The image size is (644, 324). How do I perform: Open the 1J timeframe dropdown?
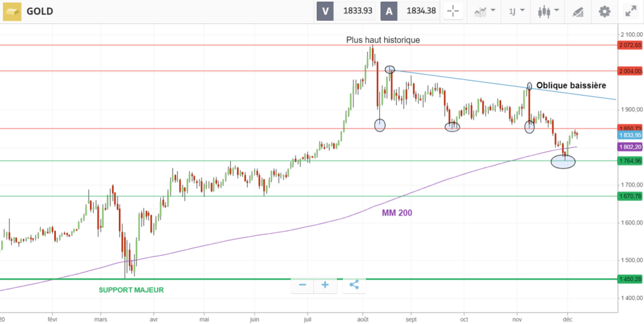[517, 11]
